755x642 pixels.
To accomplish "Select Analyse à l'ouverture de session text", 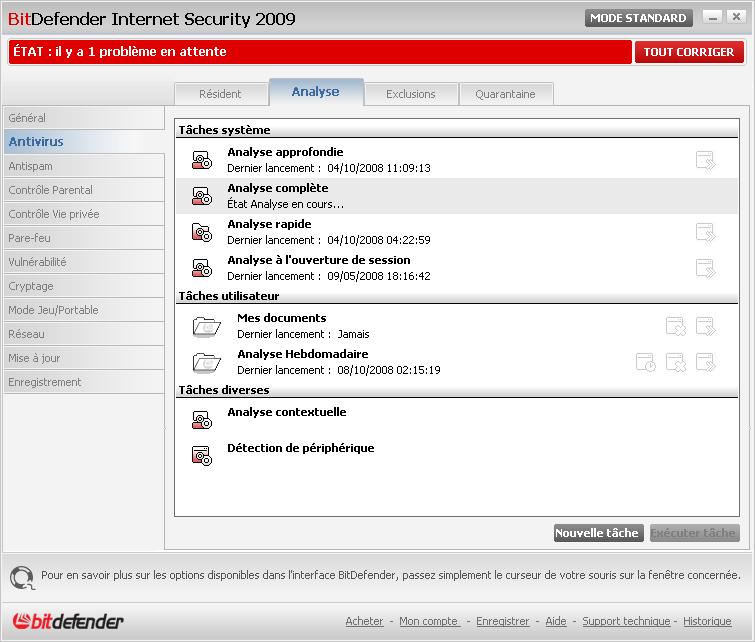I will coord(319,261).
